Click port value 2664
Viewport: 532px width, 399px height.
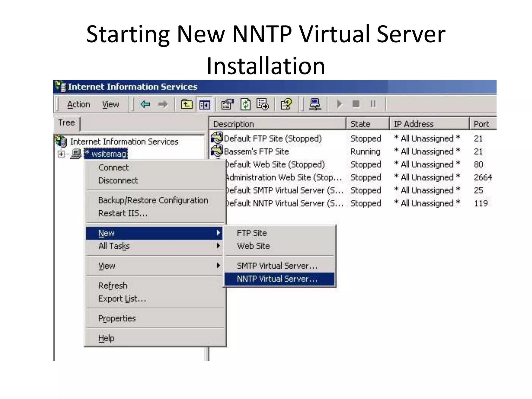[x=483, y=177]
